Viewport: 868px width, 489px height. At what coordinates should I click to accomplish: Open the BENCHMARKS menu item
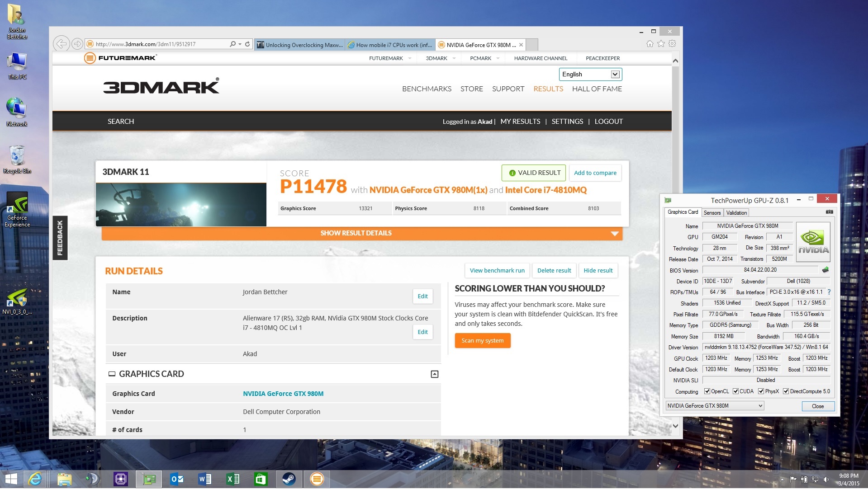(x=427, y=89)
